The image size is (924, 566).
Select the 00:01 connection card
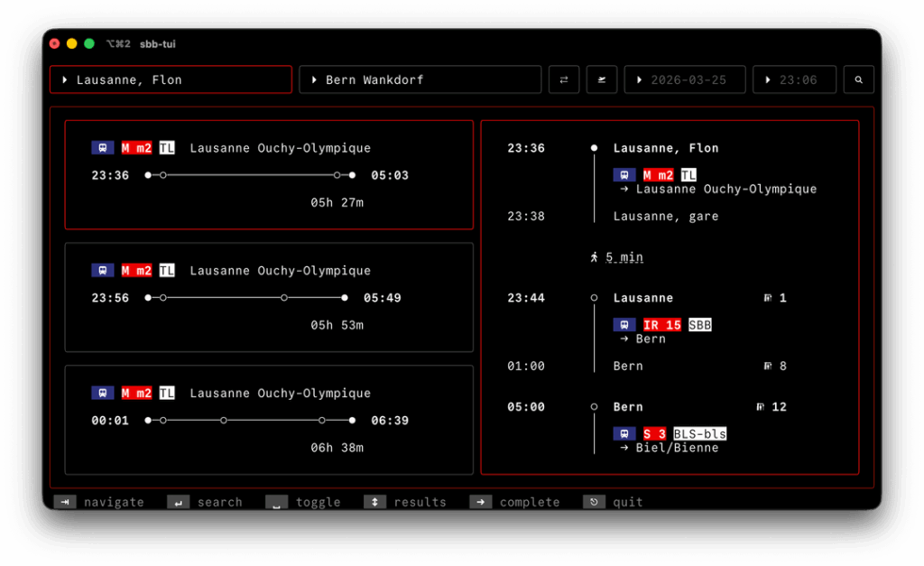pos(268,419)
